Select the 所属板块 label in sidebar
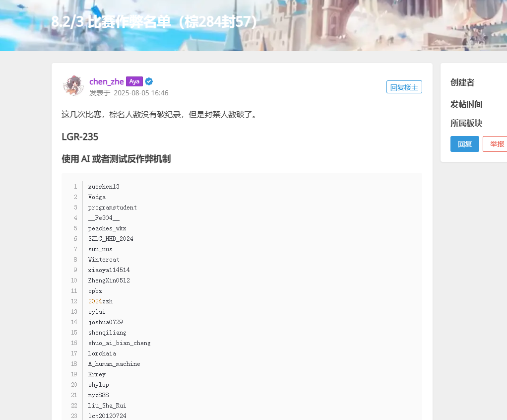Screen dimensions: 507x420 tap(466, 123)
